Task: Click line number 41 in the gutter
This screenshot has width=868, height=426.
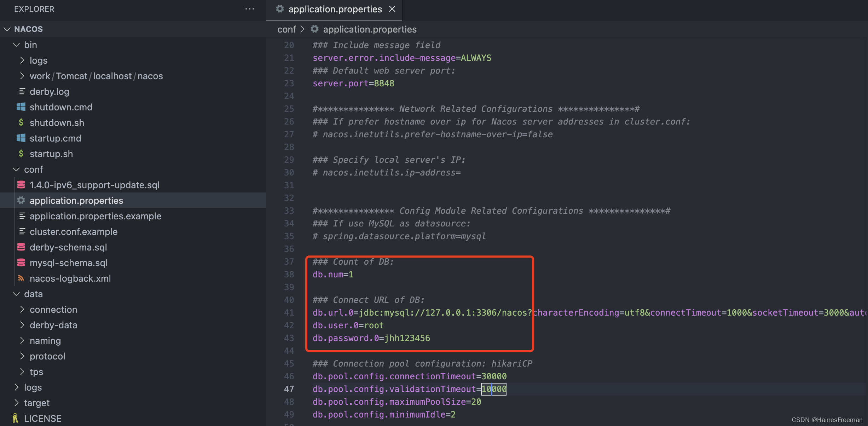Action: pos(289,312)
